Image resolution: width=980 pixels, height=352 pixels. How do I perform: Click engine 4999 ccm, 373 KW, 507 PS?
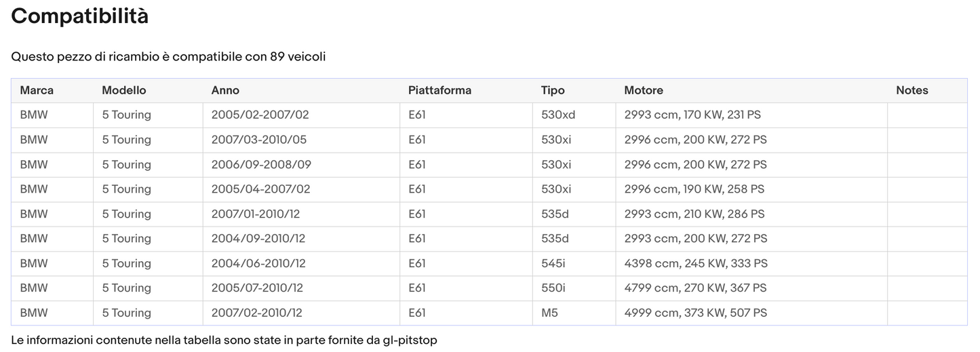click(695, 313)
